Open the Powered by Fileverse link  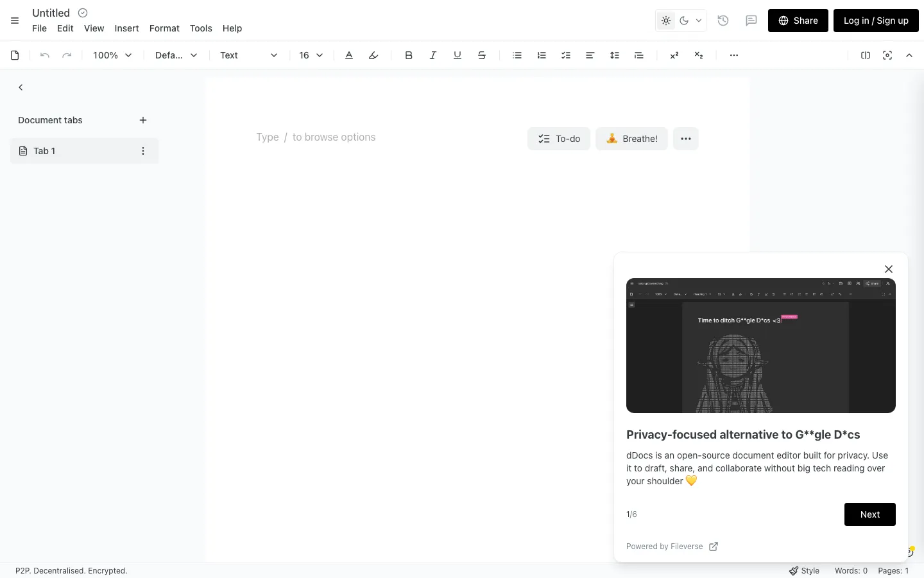click(672, 547)
